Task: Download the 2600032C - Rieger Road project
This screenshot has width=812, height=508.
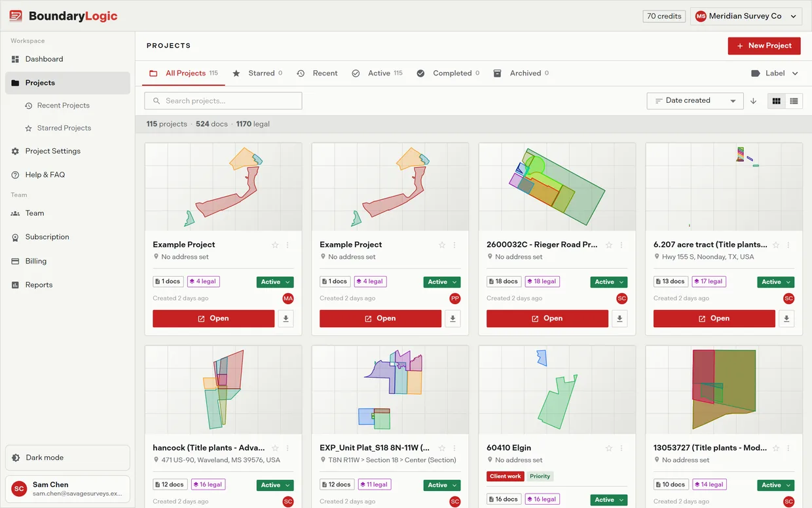Action: (x=620, y=319)
